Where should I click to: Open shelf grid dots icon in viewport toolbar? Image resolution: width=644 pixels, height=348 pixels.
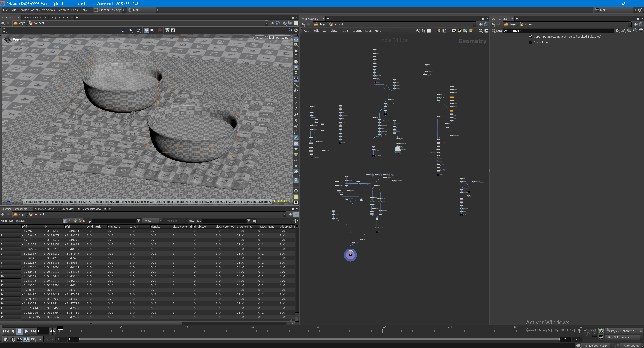coord(5,30)
